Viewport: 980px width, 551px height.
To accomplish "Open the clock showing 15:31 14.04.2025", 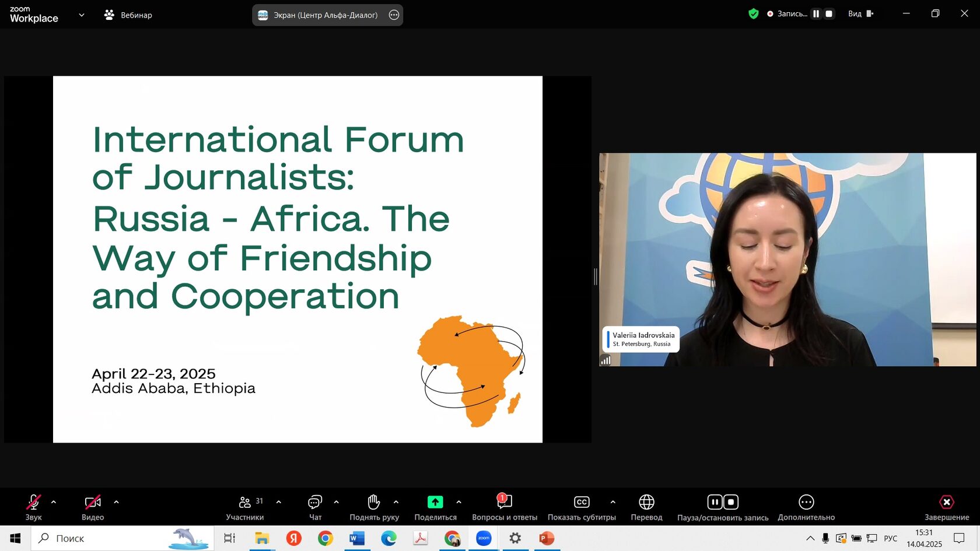I will (924, 538).
